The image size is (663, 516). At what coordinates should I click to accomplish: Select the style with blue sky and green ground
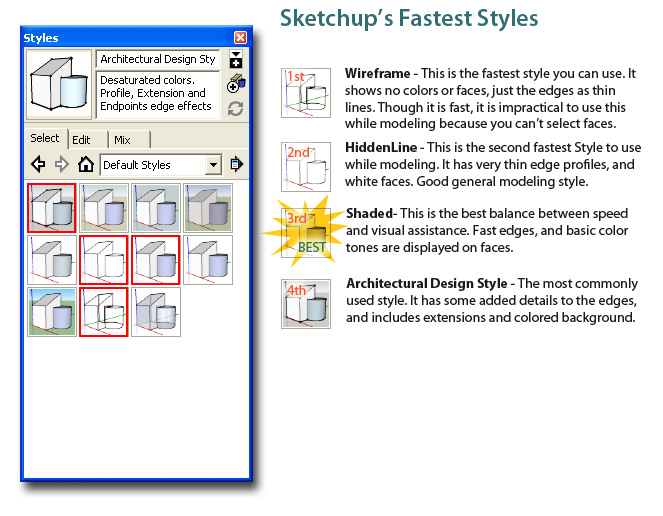52,312
